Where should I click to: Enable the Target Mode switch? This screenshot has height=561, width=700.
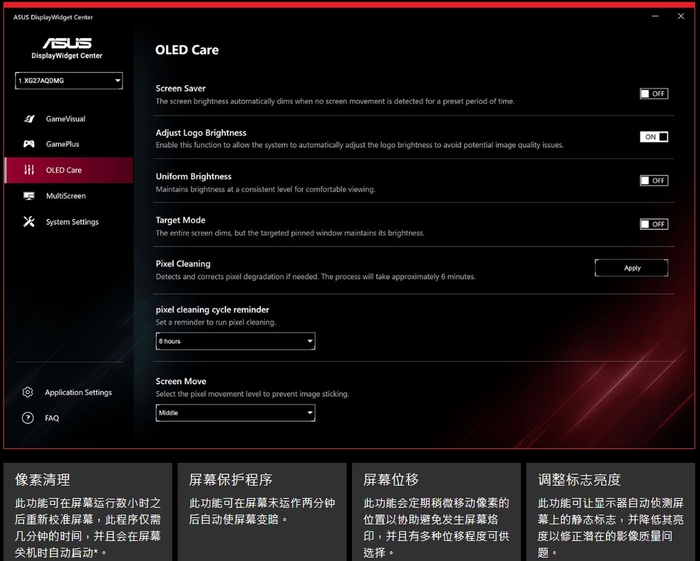tap(654, 224)
